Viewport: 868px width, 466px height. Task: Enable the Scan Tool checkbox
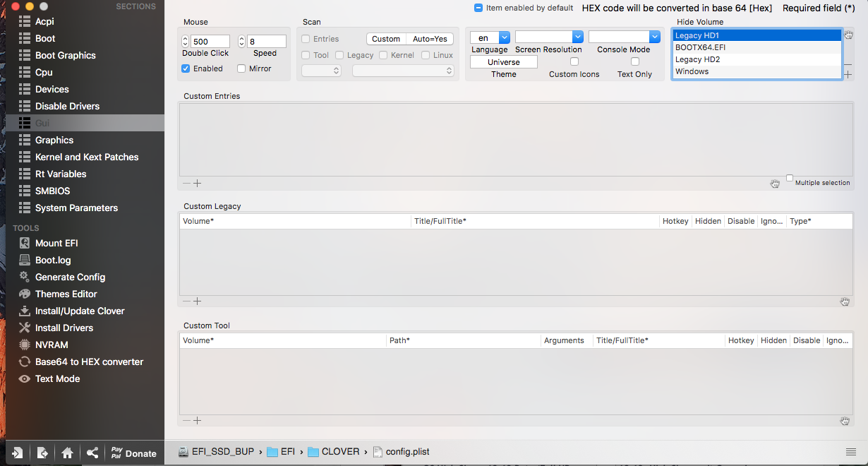click(x=306, y=55)
